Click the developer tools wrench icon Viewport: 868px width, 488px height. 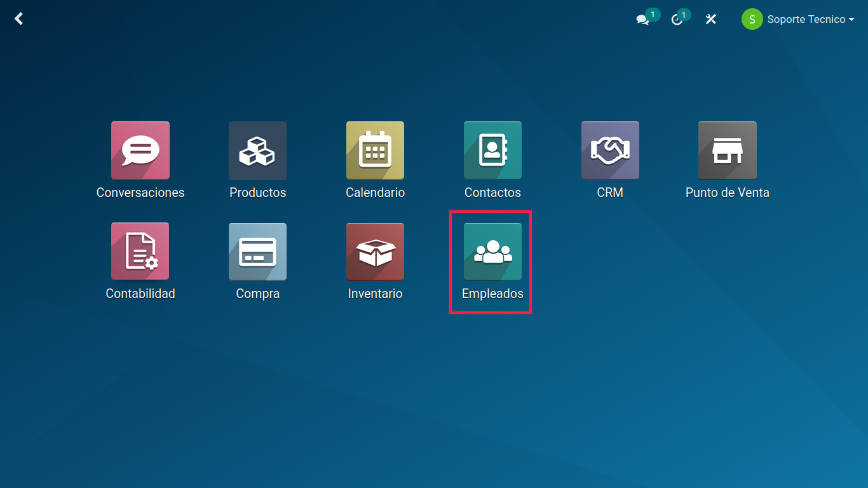pyautogui.click(x=711, y=20)
